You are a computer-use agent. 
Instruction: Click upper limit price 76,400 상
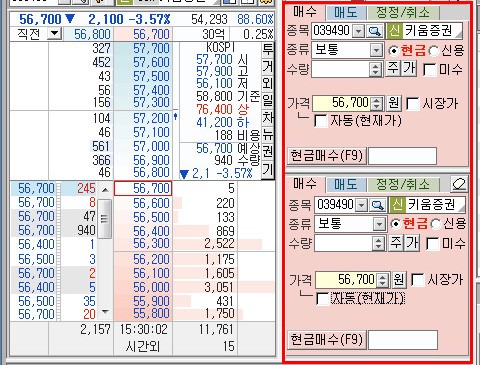coord(222,109)
